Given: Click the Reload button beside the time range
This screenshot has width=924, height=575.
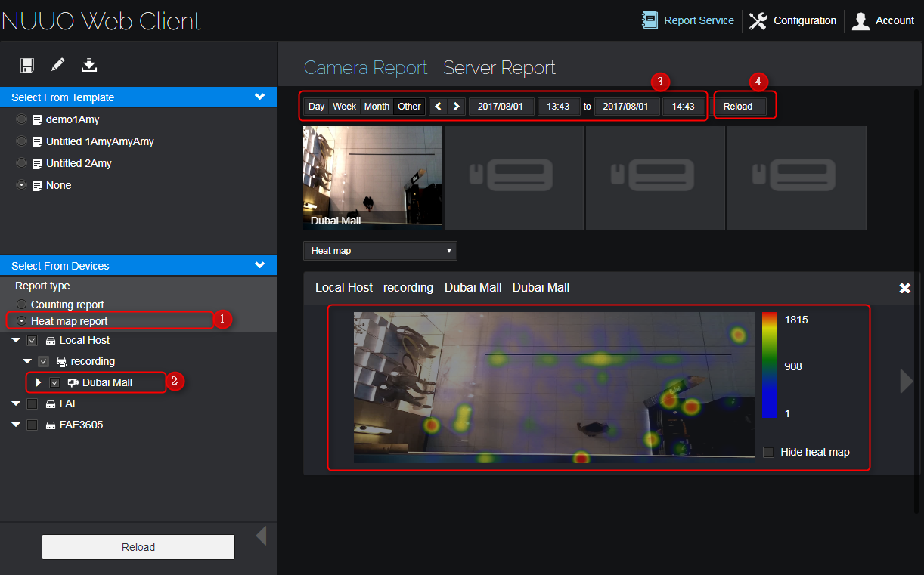Looking at the screenshot, I should click(738, 107).
